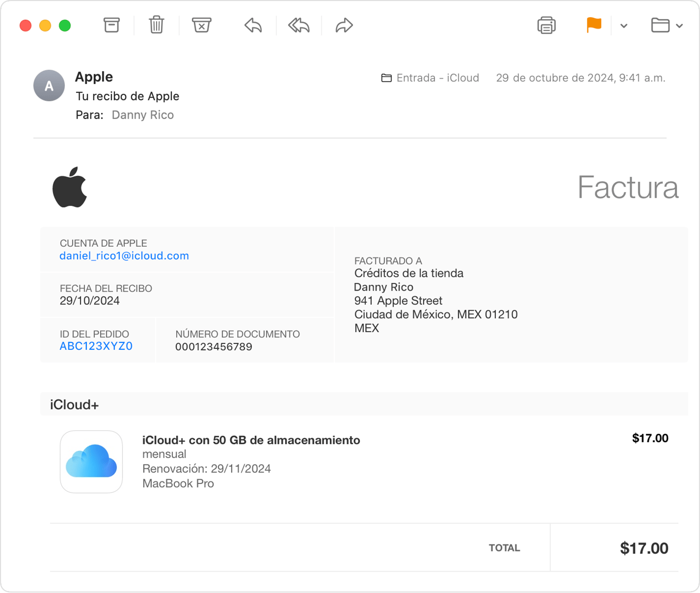The image size is (700, 593).
Task: Expand the folder selection chevron
Action: 679,26
